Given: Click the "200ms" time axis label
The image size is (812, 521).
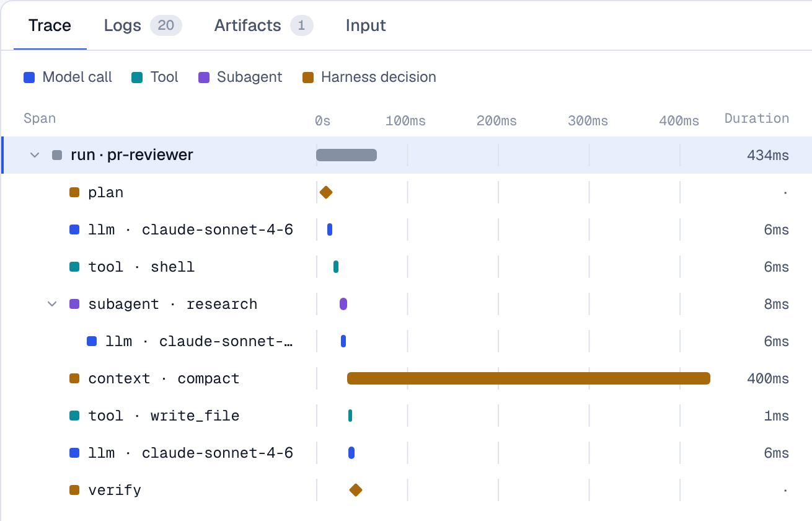Looking at the screenshot, I should click(x=496, y=121).
